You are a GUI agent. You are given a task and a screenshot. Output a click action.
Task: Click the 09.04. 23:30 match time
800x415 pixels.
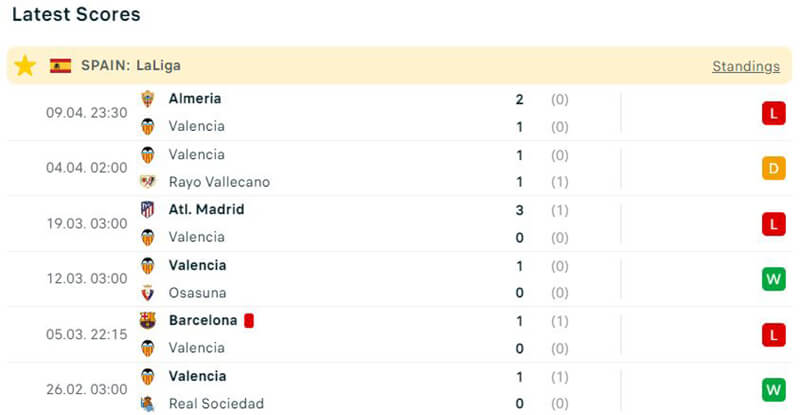point(86,113)
